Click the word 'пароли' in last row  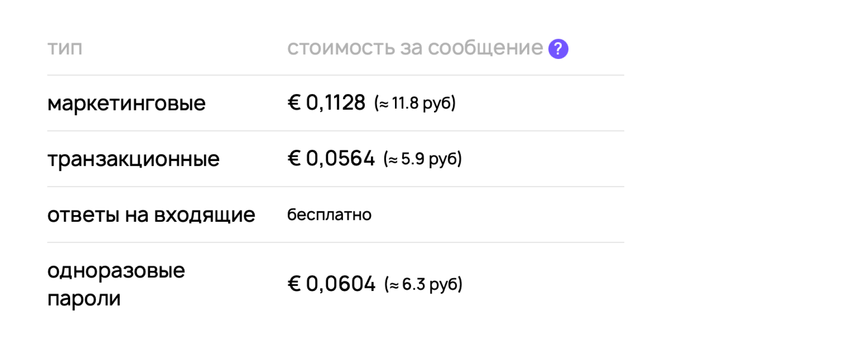click(x=84, y=299)
